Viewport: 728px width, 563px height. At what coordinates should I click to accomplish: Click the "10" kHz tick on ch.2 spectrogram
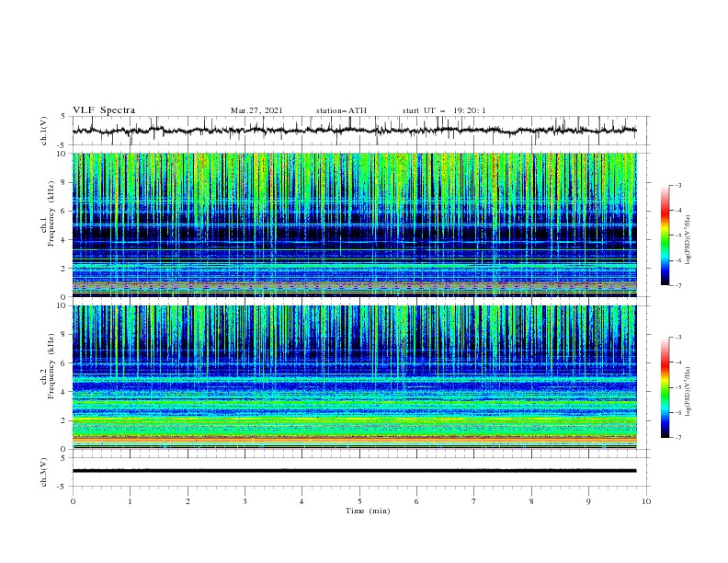[x=63, y=305]
